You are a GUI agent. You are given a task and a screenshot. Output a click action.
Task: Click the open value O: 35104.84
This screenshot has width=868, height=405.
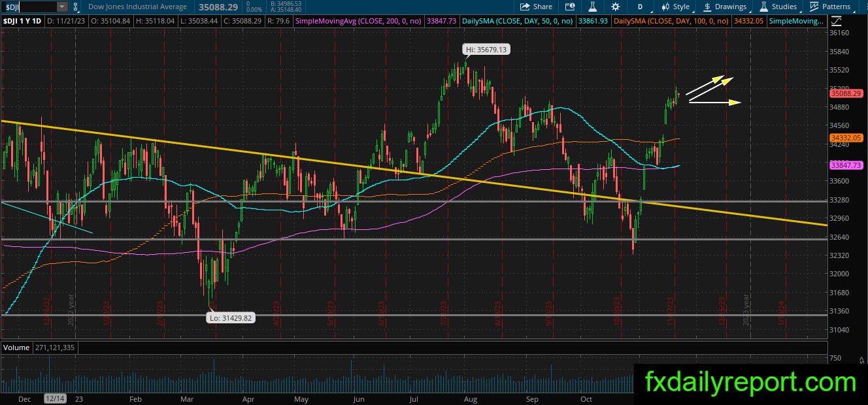(111, 21)
